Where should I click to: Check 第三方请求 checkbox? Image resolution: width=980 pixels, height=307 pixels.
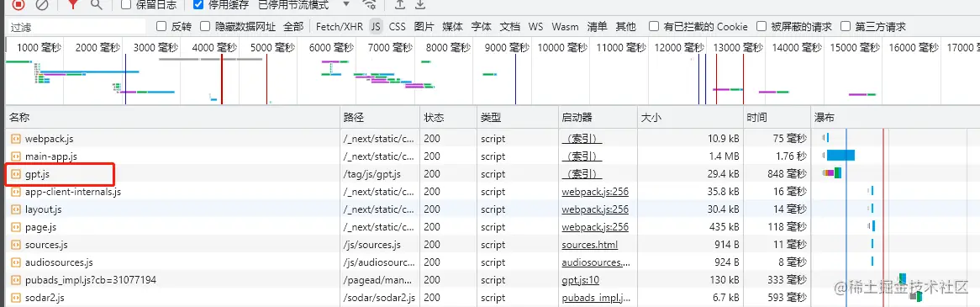pos(846,26)
